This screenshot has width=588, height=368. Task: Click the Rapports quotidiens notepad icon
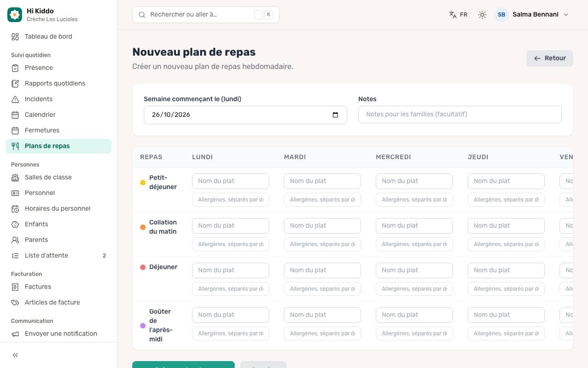[15, 84]
